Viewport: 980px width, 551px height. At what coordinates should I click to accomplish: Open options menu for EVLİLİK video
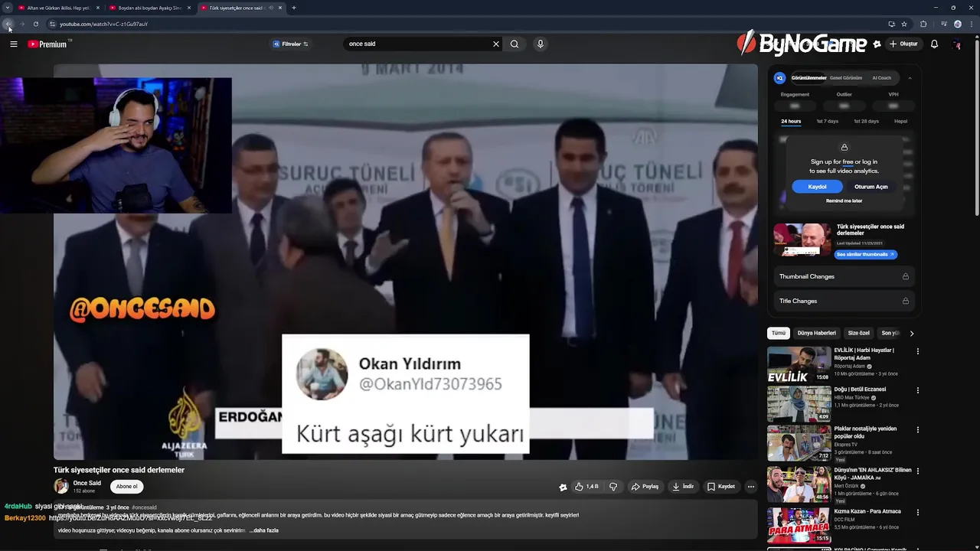click(x=917, y=351)
